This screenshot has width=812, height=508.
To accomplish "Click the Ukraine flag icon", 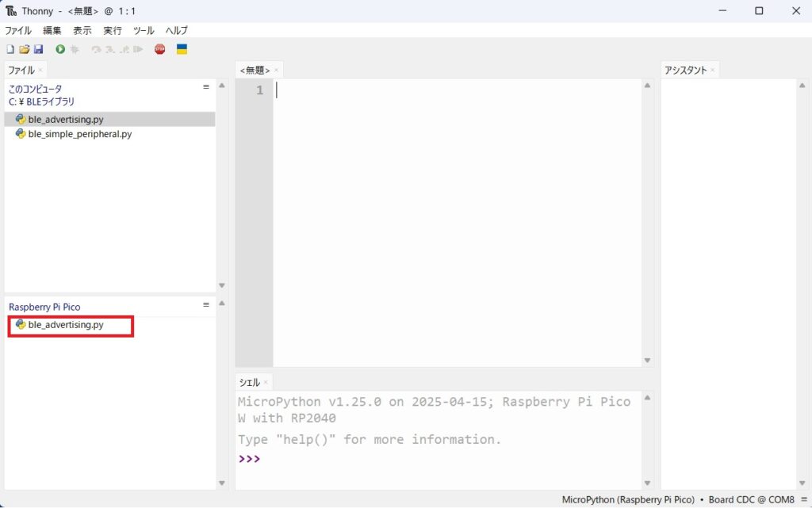I will pyautogui.click(x=182, y=49).
